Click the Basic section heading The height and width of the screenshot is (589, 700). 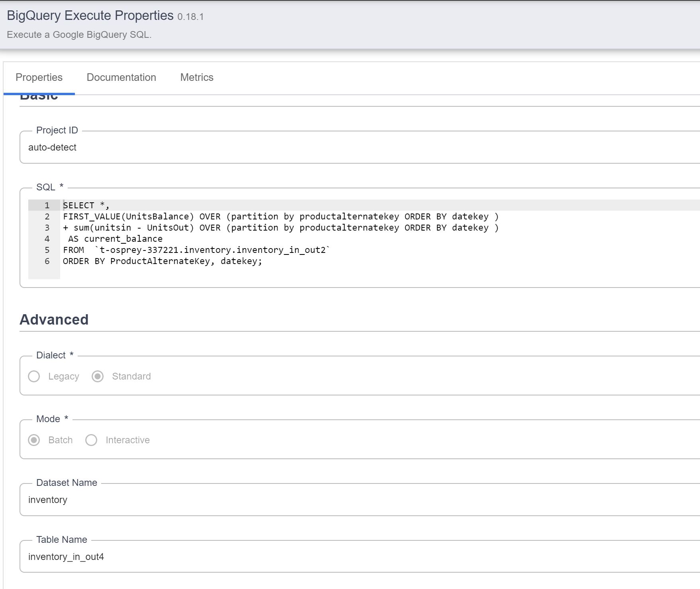tap(38, 95)
